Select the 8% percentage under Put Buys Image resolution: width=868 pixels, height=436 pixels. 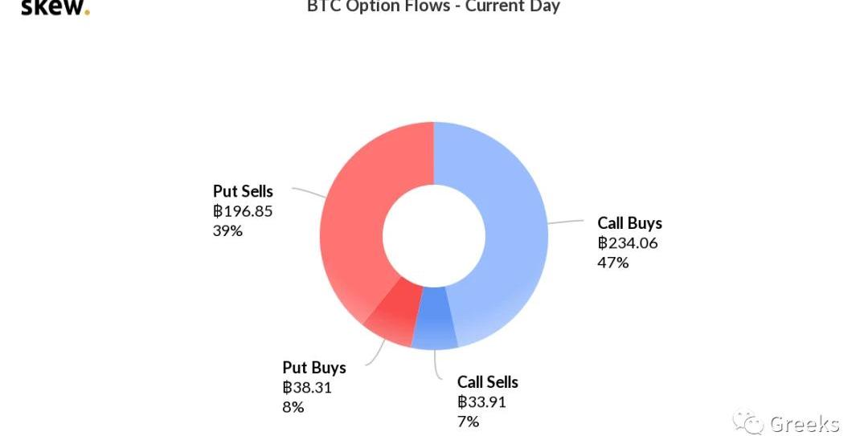[293, 407]
